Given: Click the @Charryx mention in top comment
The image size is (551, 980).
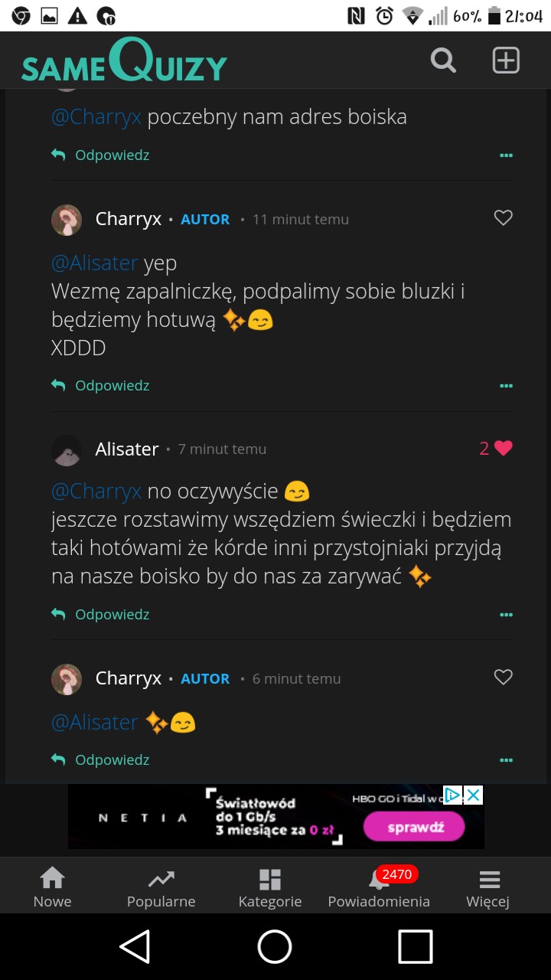Looking at the screenshot, I should [x=96, y=117].
